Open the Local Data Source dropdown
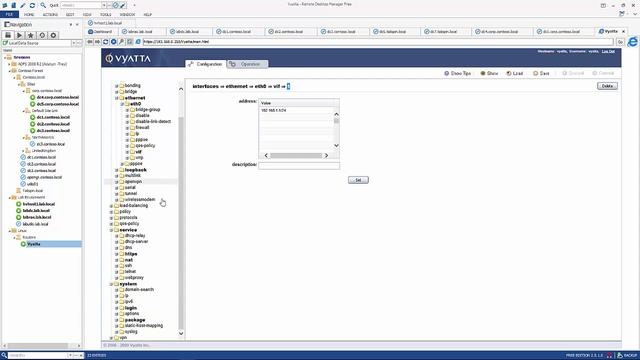The height and width of the screenshot is (360, 640). tap(74, 43)
